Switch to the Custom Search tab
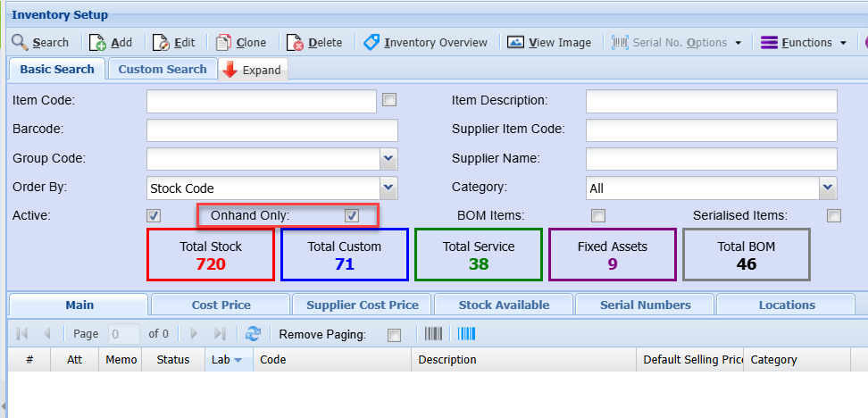 (162, 69)
